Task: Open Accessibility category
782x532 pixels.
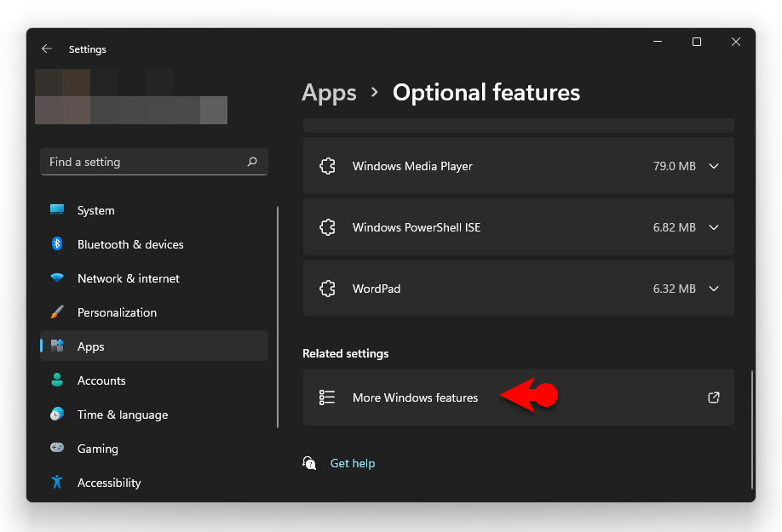Action: click(x=154, y=482)
